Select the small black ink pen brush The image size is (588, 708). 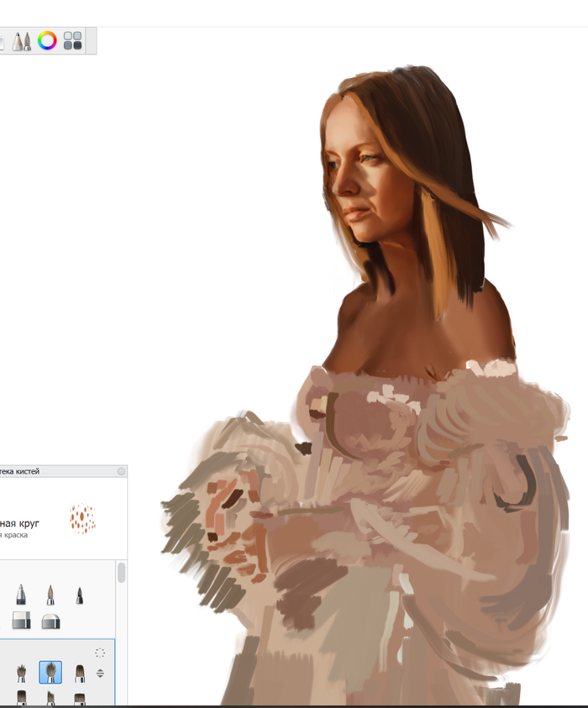tap(80, 595)
